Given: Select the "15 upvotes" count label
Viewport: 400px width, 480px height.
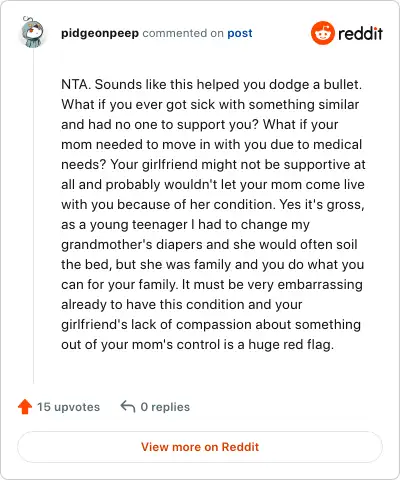Looking at the screenshot, I should click(x=68, y=407).
